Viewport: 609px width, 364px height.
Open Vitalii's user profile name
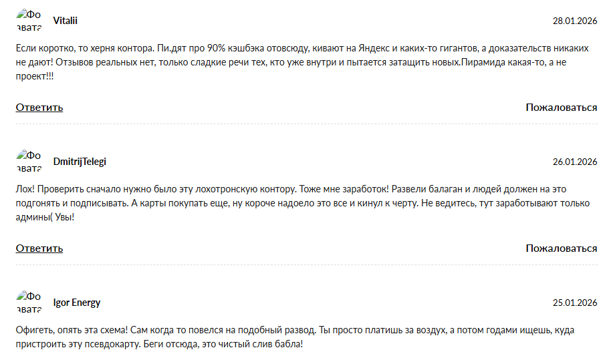pyautogui.click(x=65, y=21)
